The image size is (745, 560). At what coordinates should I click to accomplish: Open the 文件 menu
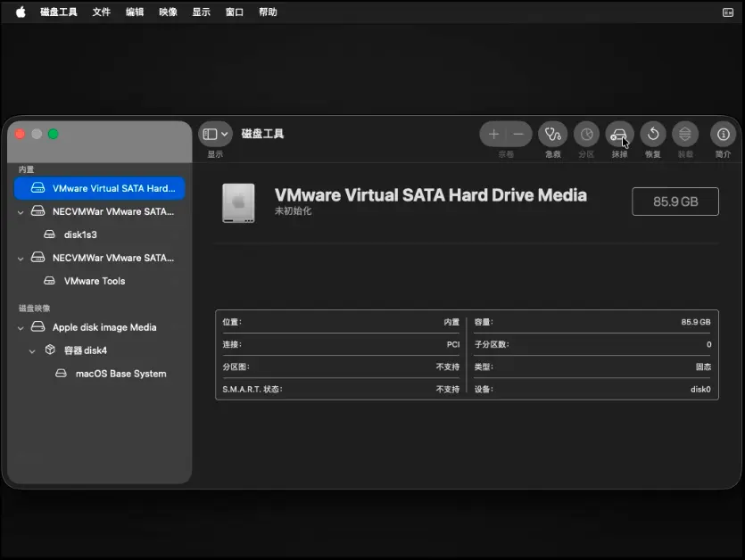point(102,12)
